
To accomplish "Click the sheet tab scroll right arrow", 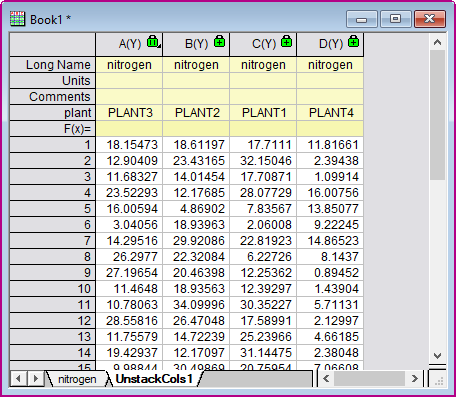I will click(35, 379).
